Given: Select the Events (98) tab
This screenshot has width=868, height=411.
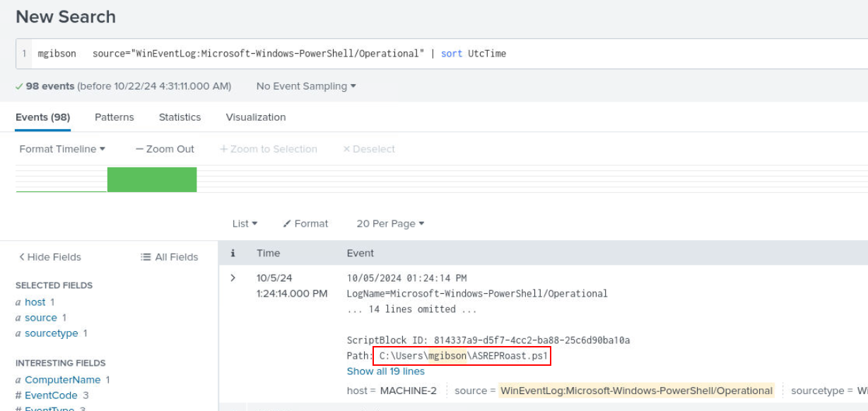Looking at the screenshot, I should point(42,117).
